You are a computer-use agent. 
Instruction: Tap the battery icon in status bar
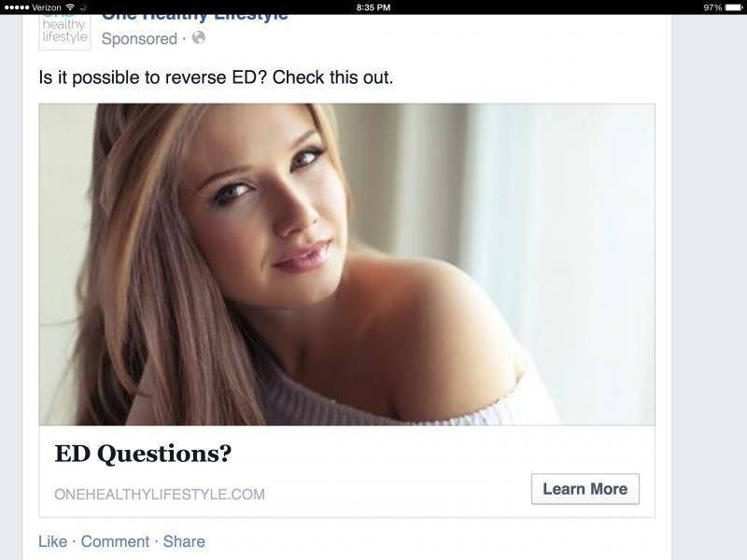733,7
